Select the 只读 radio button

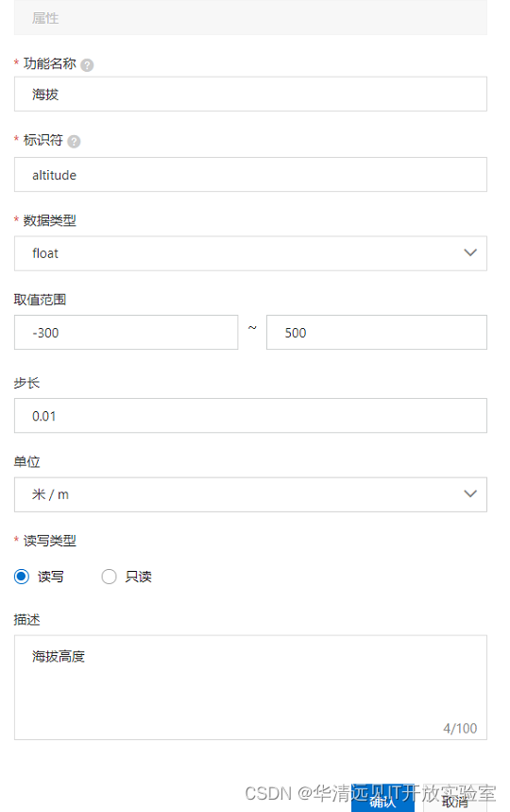(x=109, y=577)
